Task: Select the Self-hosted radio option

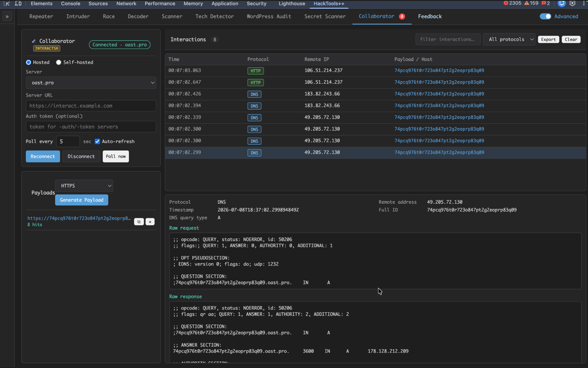Action: 58,62
